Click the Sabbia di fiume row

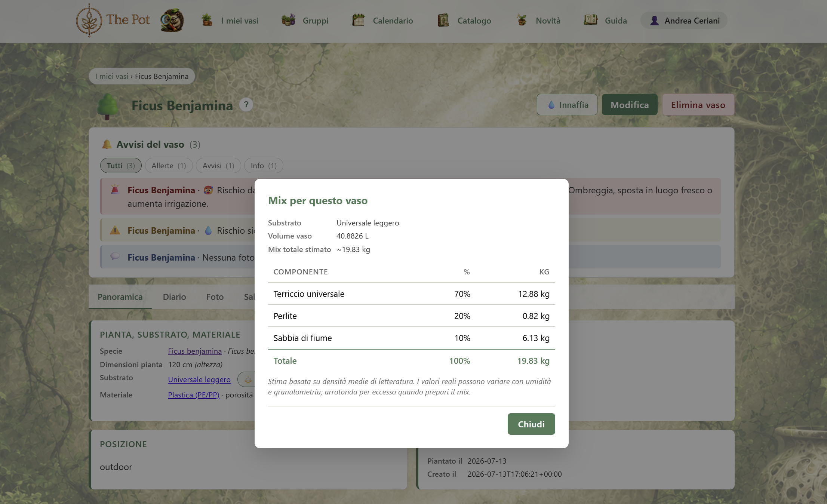(x=411, y=338)
